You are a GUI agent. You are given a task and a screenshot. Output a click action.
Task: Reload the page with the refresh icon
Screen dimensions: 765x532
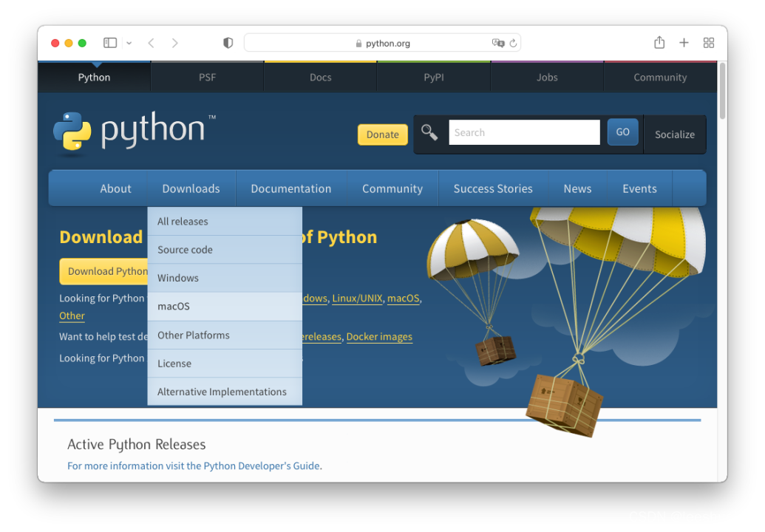click(x=513, y=43)
